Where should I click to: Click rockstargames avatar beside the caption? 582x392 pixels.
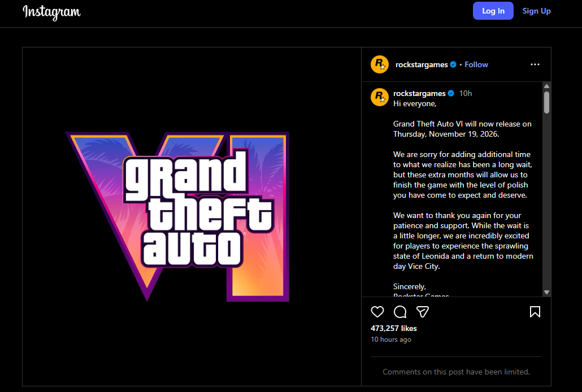coord(379,97)
